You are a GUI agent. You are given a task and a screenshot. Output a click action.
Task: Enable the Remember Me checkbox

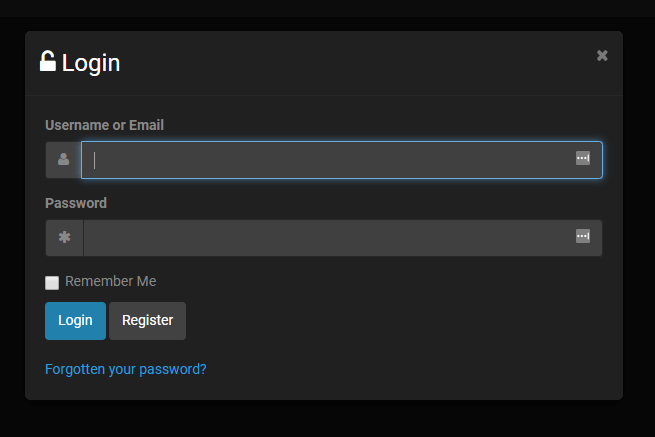point(52,283)
